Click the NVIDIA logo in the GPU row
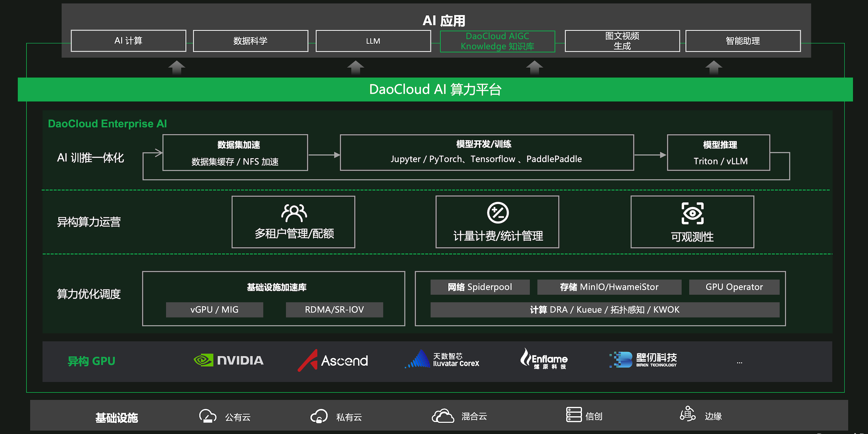This screenshot has width=868, height=434. coord(229,360)
